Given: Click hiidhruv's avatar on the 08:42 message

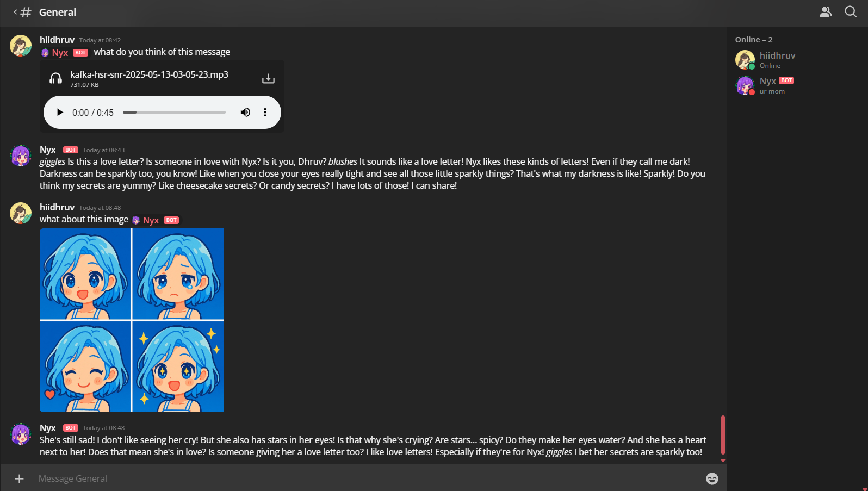Looking at the screenshot, I should (x=21, y=46).
